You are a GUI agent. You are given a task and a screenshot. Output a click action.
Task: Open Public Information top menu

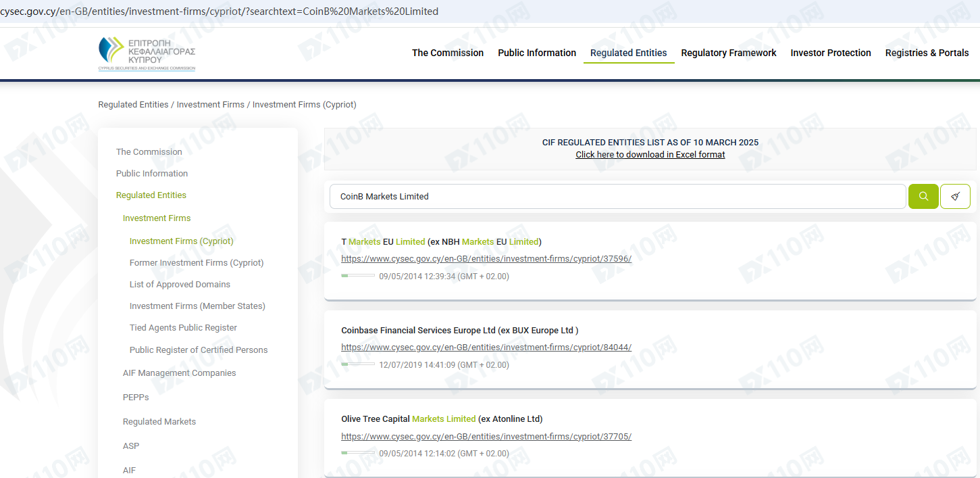click(537, 53)
